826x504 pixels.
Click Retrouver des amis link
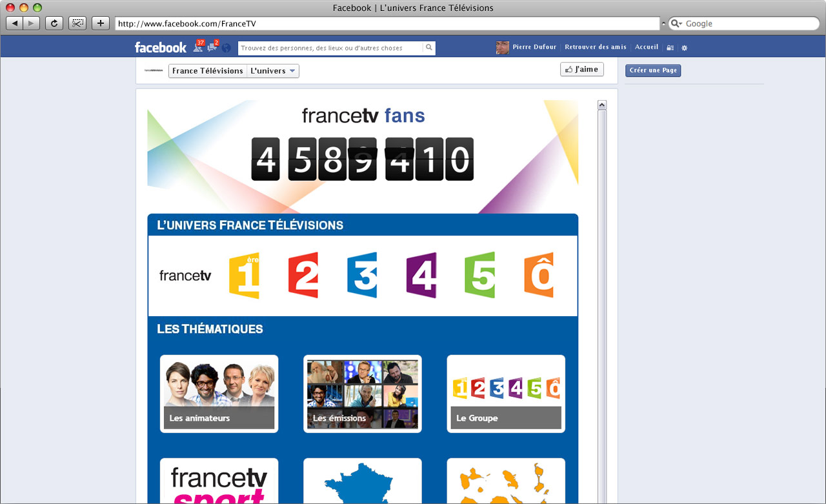(x=596, y=47)
